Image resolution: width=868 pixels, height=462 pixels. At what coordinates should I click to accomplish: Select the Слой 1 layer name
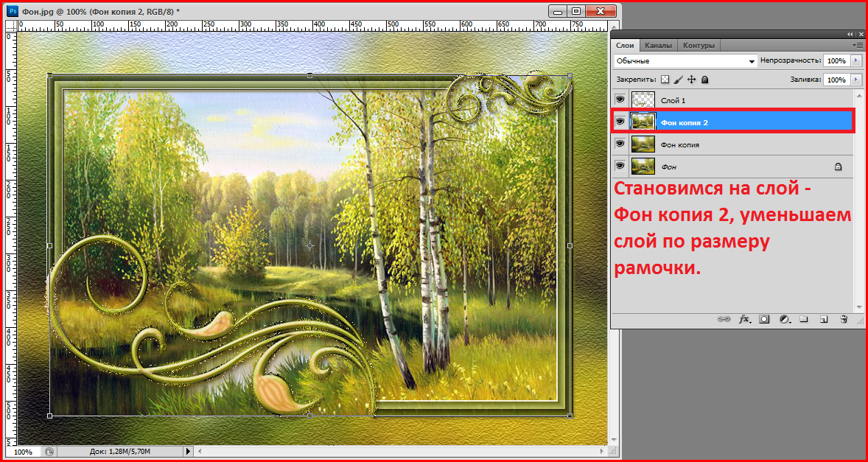pos(673,100)
